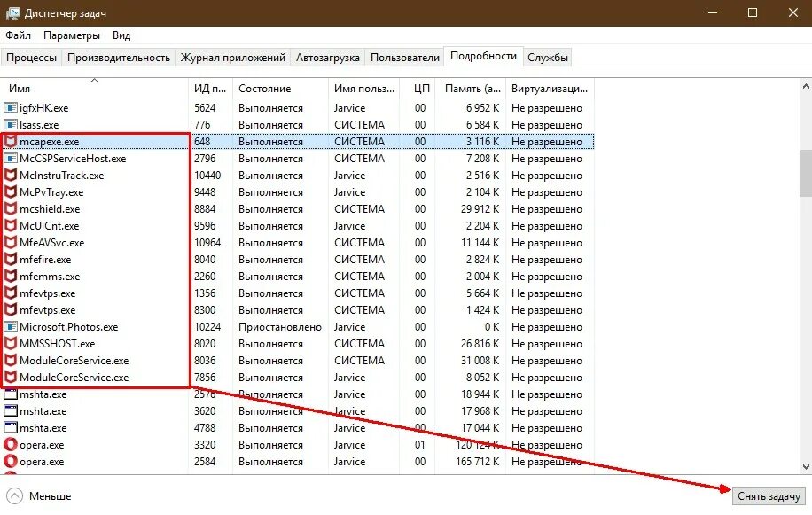Click the igfxHK.exe process icon

11,107
